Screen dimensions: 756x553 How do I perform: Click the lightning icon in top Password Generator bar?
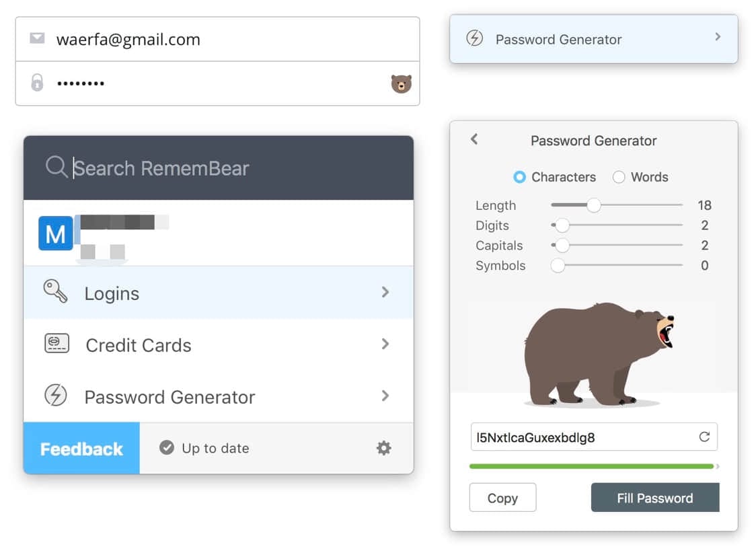(474, 38)
